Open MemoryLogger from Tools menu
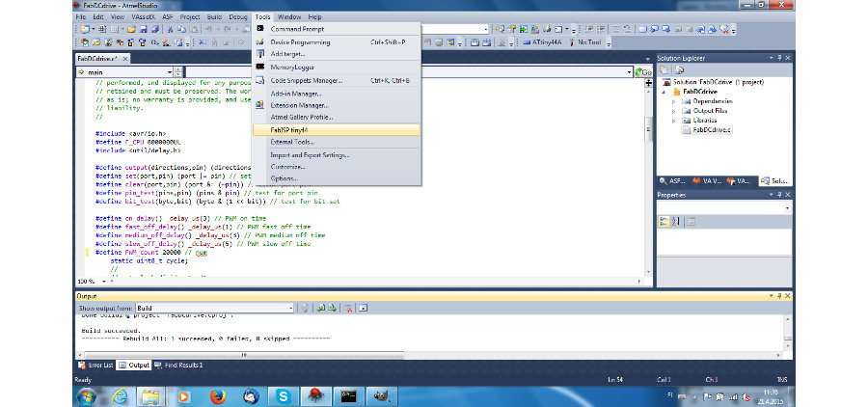This screenshot has width=868, height=407. pyautogui.click(x=336, y=67)
